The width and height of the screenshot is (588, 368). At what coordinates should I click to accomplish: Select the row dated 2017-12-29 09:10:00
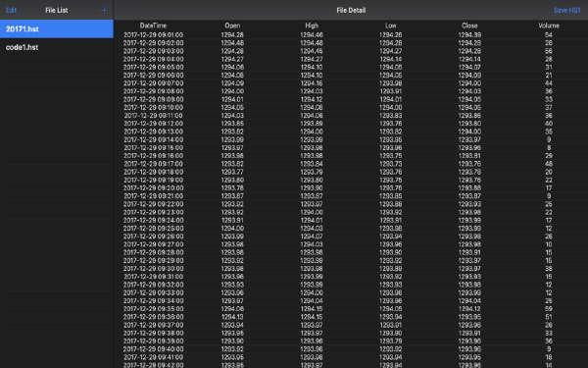351,107
